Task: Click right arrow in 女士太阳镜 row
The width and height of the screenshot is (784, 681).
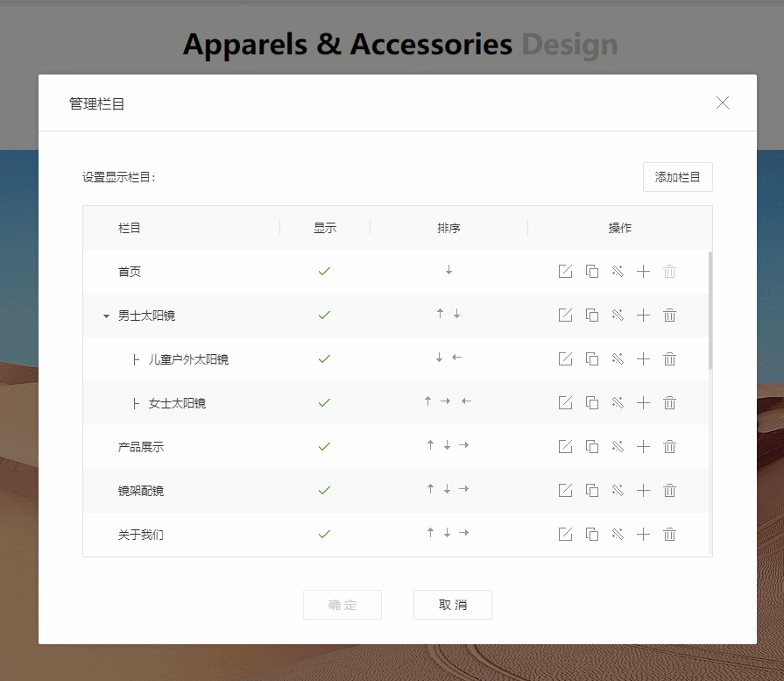Action: pos(446,401)
